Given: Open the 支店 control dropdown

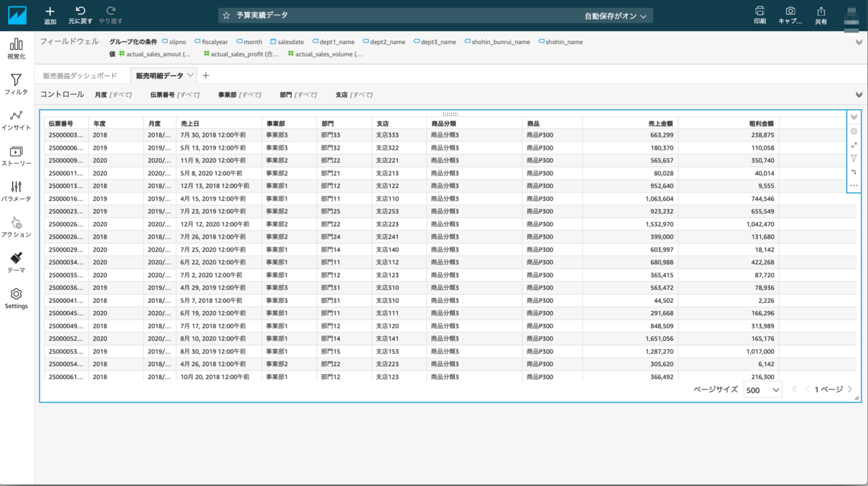Looking at the screenshot, I should 354,95.
